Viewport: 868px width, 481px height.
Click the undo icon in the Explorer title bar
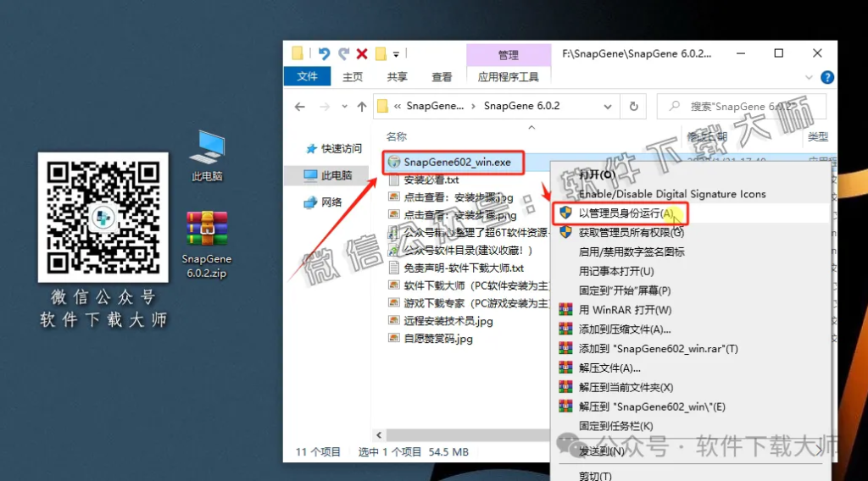point(324,53)
